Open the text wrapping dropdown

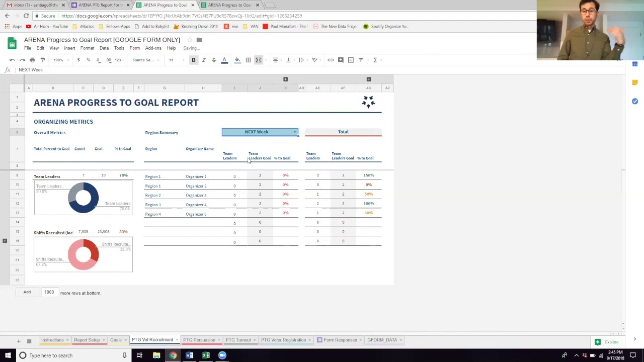click(x=302, y=60)
